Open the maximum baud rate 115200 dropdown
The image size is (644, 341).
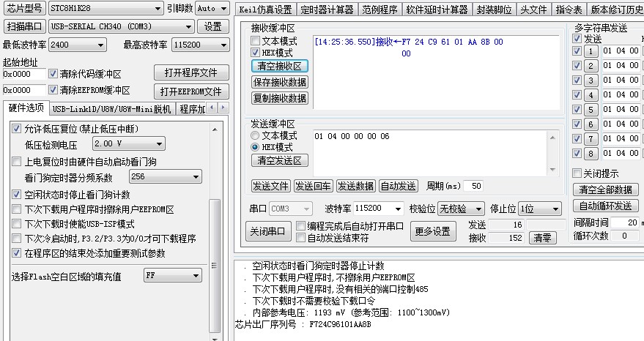click(x=201, y=45)
